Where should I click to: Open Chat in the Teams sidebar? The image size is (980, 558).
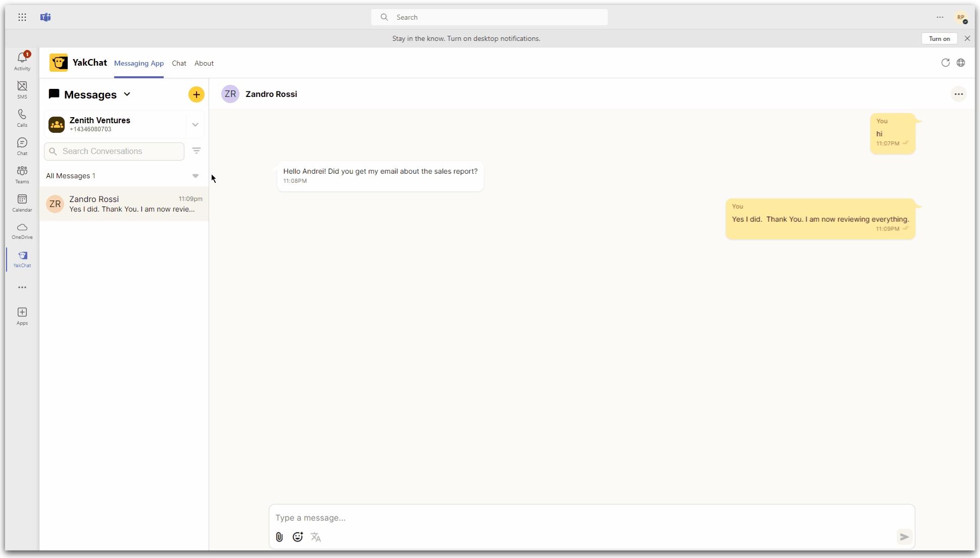click(x=22, y=146)
